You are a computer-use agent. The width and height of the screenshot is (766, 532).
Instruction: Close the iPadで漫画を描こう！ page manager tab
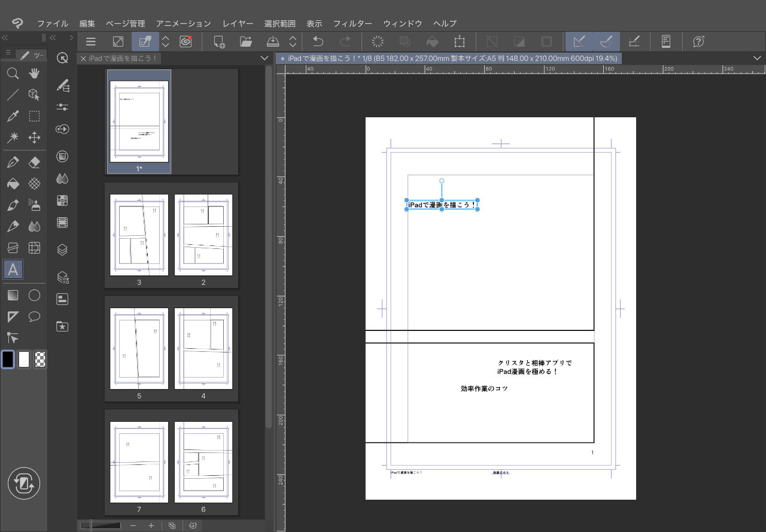(83, 59)
